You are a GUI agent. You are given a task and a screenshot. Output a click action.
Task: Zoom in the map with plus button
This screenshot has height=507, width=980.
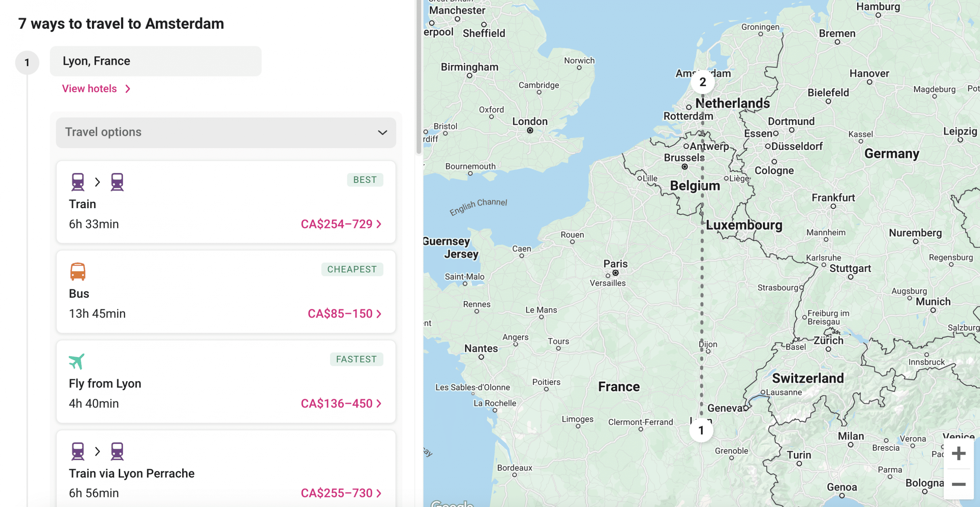tap(958, 454)
